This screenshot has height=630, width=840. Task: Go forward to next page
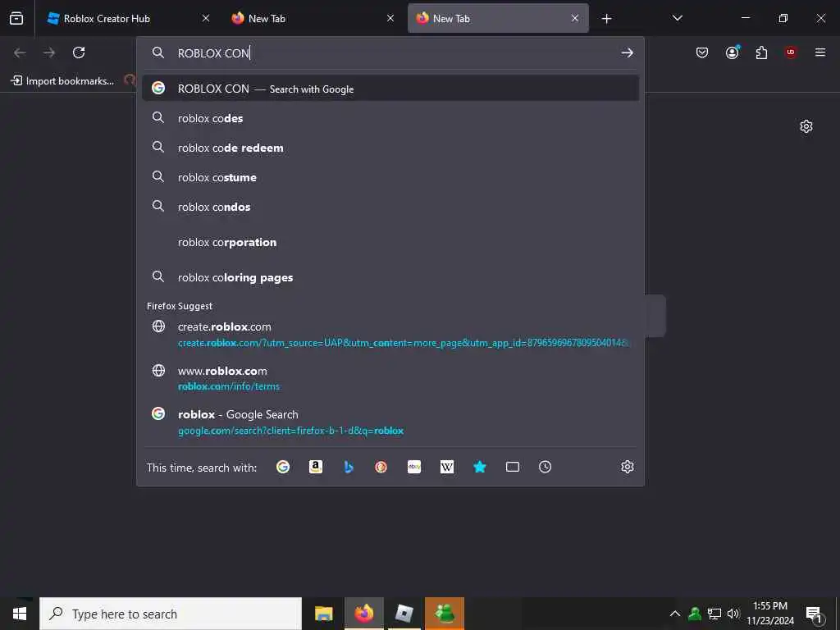(x=49, y=52)
